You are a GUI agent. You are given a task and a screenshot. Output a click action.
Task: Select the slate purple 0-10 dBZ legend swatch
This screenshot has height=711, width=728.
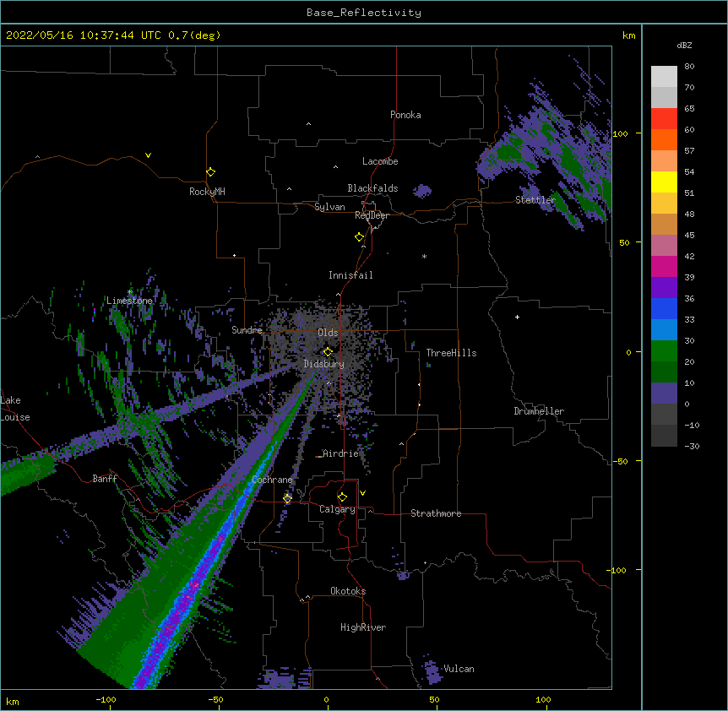click(664, 393)
